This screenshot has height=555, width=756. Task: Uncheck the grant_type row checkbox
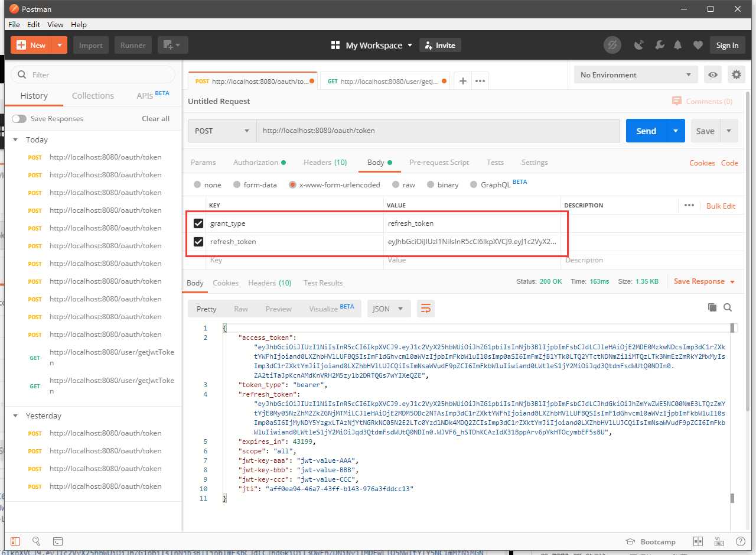click(198, 223)
